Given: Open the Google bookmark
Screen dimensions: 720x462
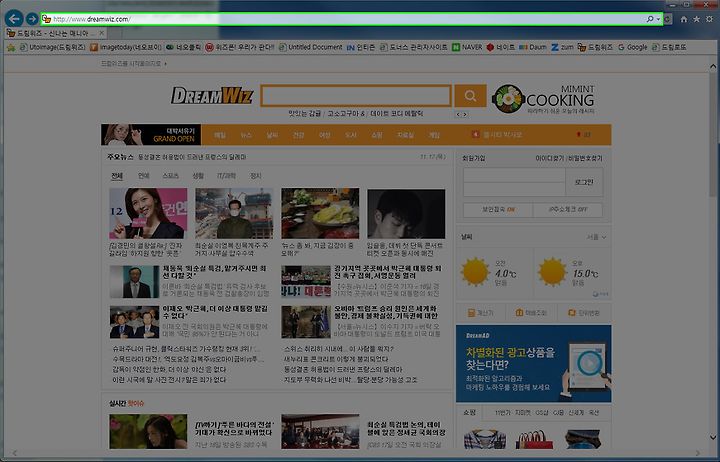Looking at the screenshot, I should [633, 47].
